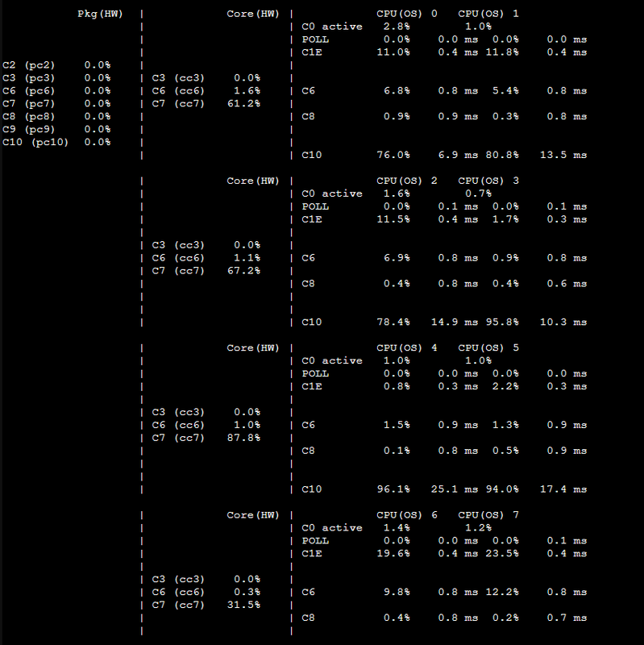This screenshot has width=644, height=645.
Task: Click the C10 value 94.0%
Action: click(x=502, y=489)
